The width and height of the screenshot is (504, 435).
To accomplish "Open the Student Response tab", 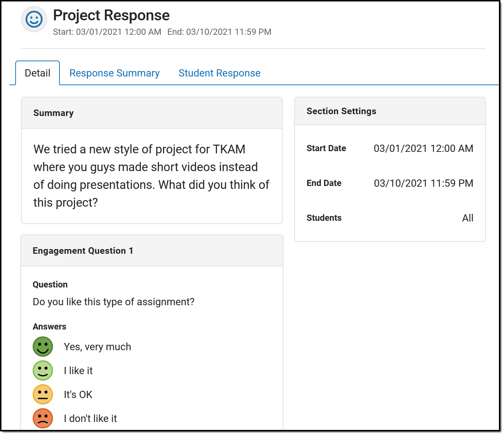I will pyautogui.click(x=220, y=73).
